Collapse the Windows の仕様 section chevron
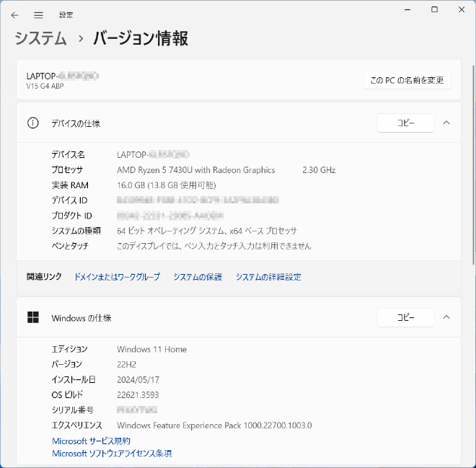The image size is (476, 468). click(x=446, y=317)
